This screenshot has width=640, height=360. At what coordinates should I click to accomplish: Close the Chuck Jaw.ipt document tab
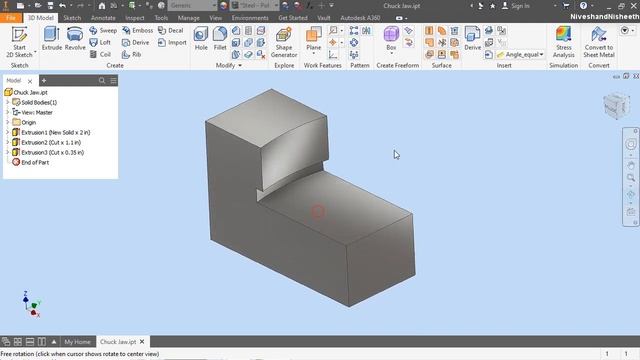coord(142,342)
